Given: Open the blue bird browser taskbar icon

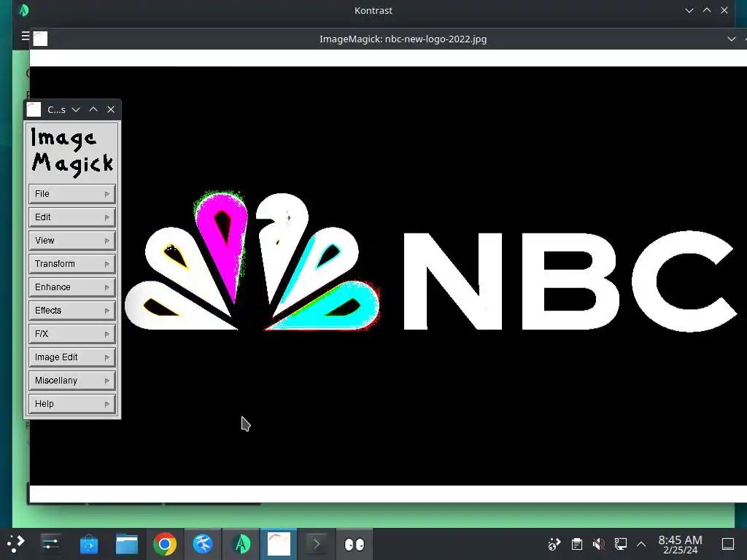Looking at the screenshot, I should coord(203,544).
